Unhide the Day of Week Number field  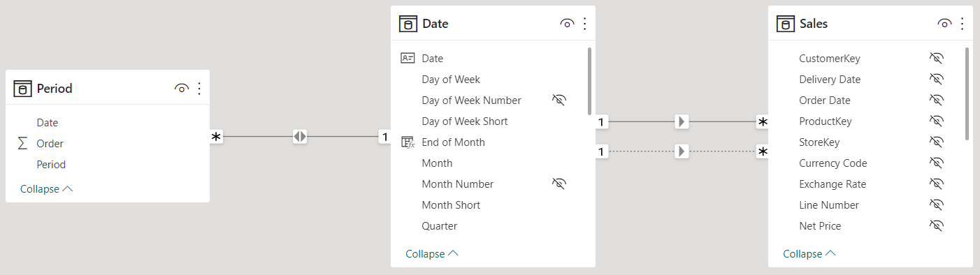tap(559, 101)
